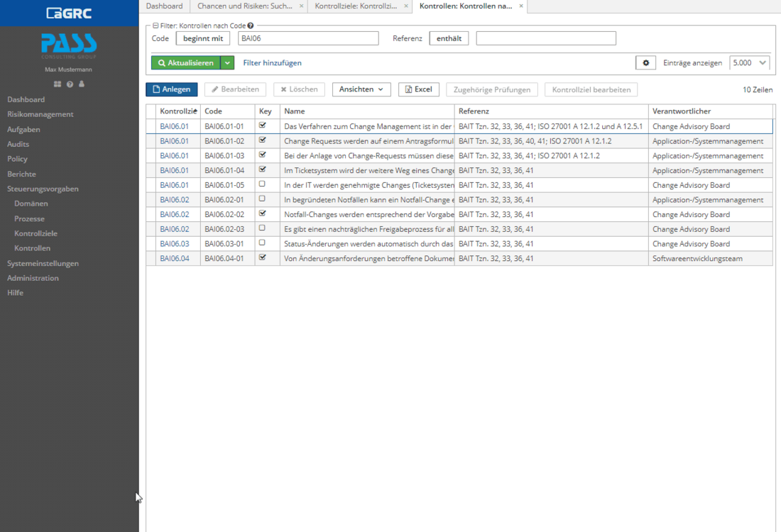Click the filter help question mark icon

click(251, 26)
